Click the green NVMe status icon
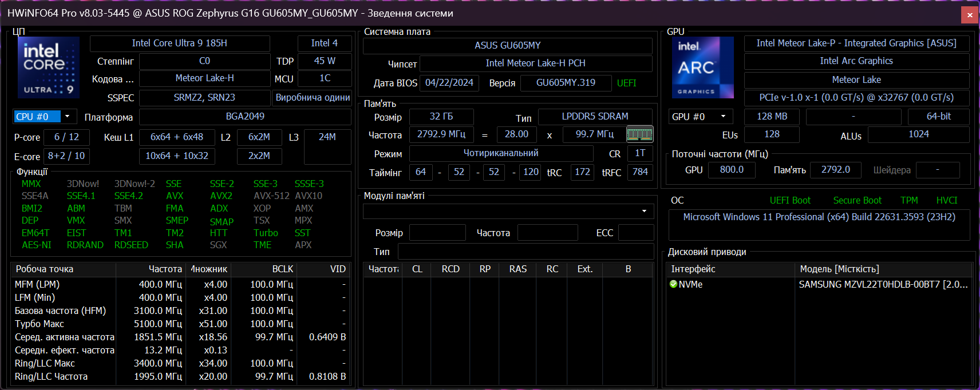 pos(674,284)
